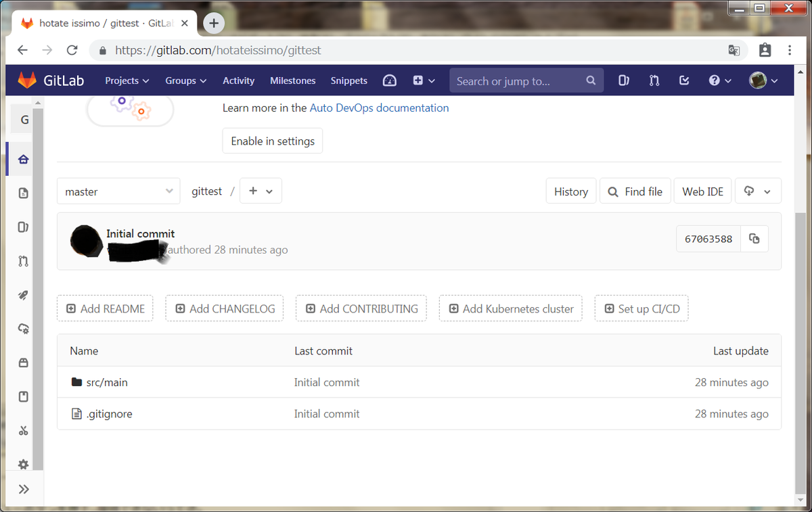Go to Milestones in the top navbar
Screen dimensions: 812x512
292,80
